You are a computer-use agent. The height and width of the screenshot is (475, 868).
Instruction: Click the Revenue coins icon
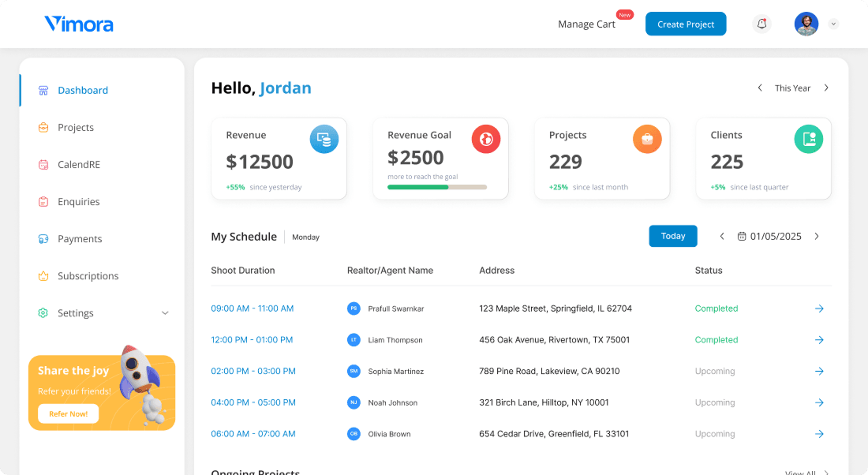click(x=324, y=139)
